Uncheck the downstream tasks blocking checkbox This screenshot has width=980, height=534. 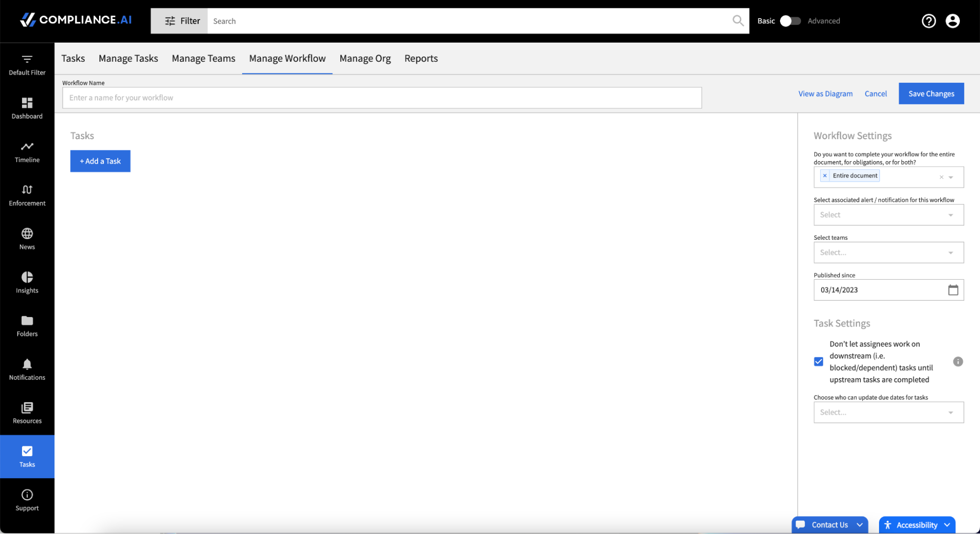(819, 362)
